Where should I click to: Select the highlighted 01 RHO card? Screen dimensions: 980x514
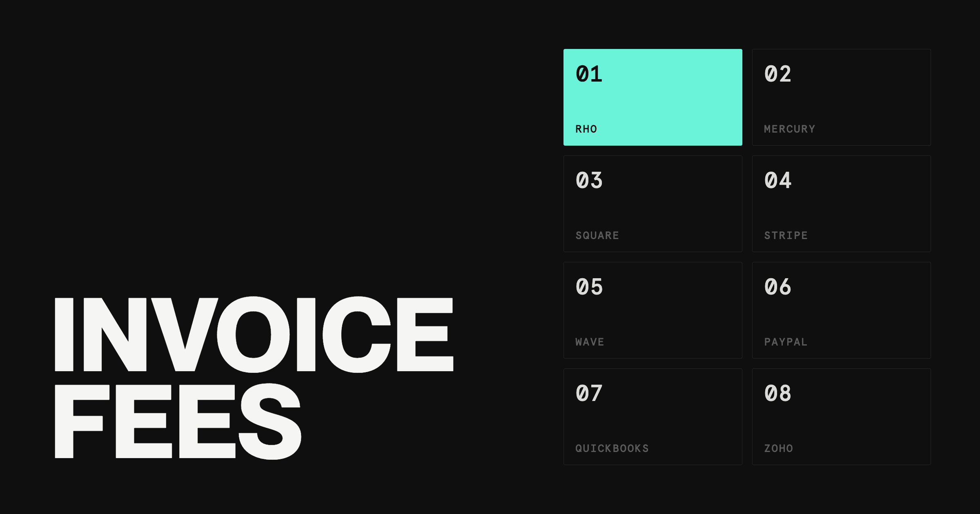point(653,97)
